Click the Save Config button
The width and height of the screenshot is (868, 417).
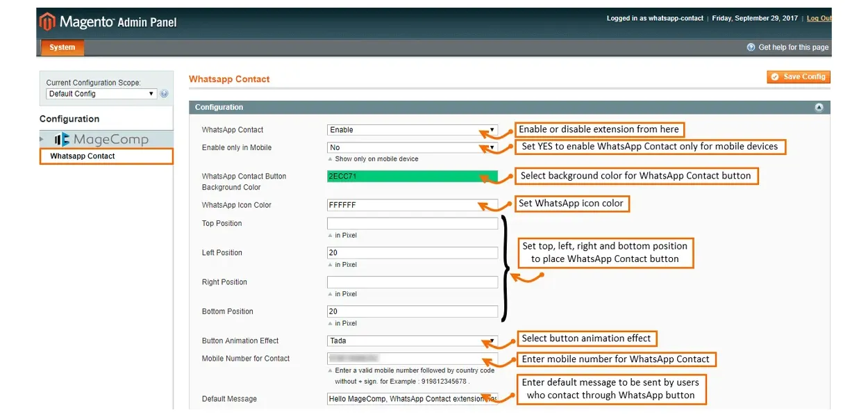coord(799,77)
